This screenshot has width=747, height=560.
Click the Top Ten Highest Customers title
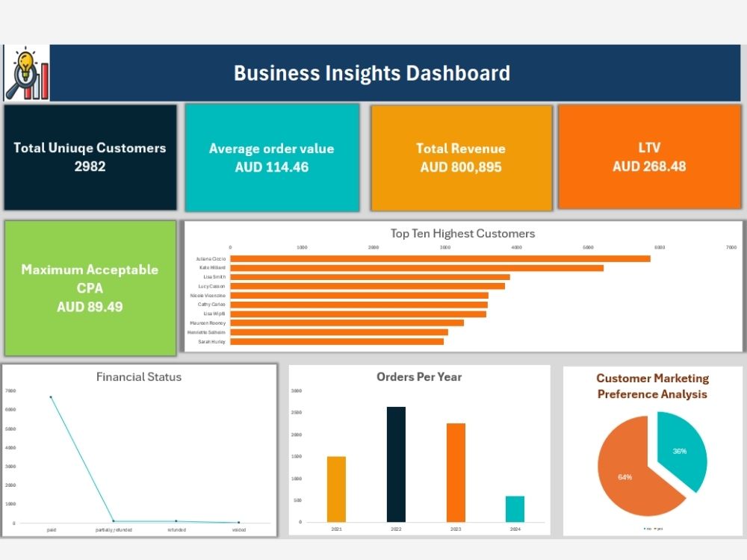point(462,233)
